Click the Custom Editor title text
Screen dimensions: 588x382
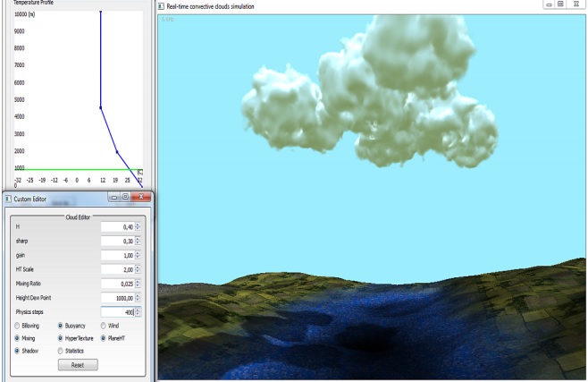point(30,199)
